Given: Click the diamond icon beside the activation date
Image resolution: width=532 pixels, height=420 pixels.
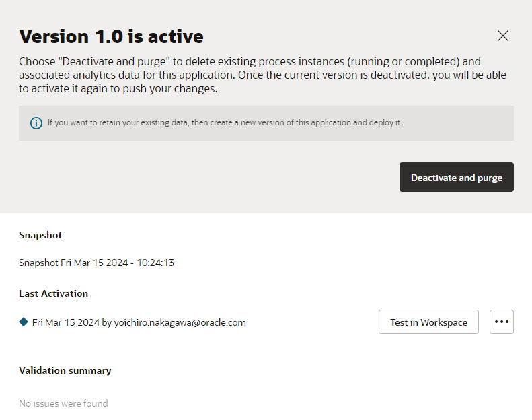Looking at the screenshot, I should point(24,322).
